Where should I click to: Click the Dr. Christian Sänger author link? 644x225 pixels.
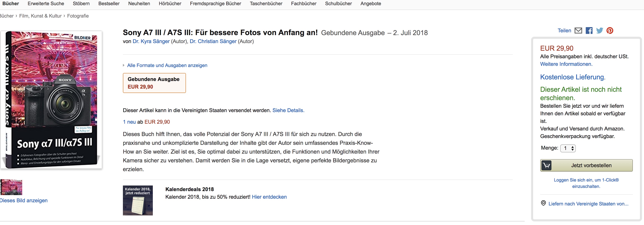(x=213, y=41)
